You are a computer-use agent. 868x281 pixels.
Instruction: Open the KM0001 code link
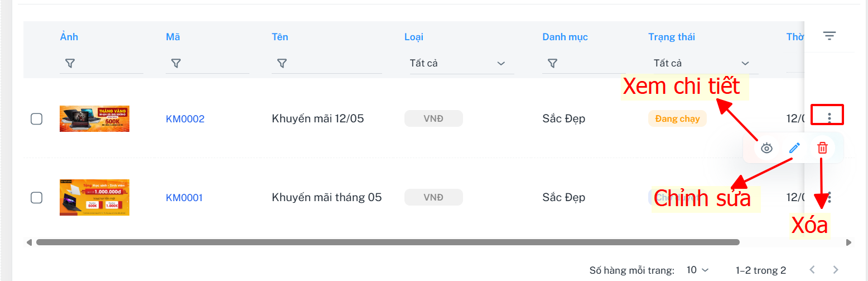(184, 197)
